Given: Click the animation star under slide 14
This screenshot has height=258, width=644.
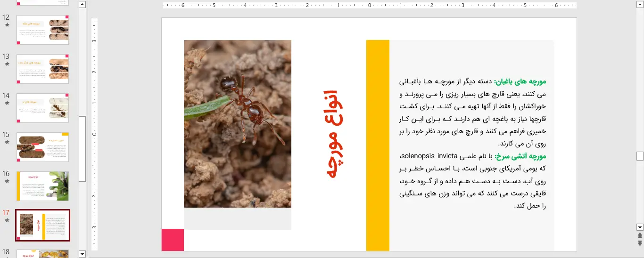Looking at the screenshot, I should pyautogui.click(x=7, y=103).
